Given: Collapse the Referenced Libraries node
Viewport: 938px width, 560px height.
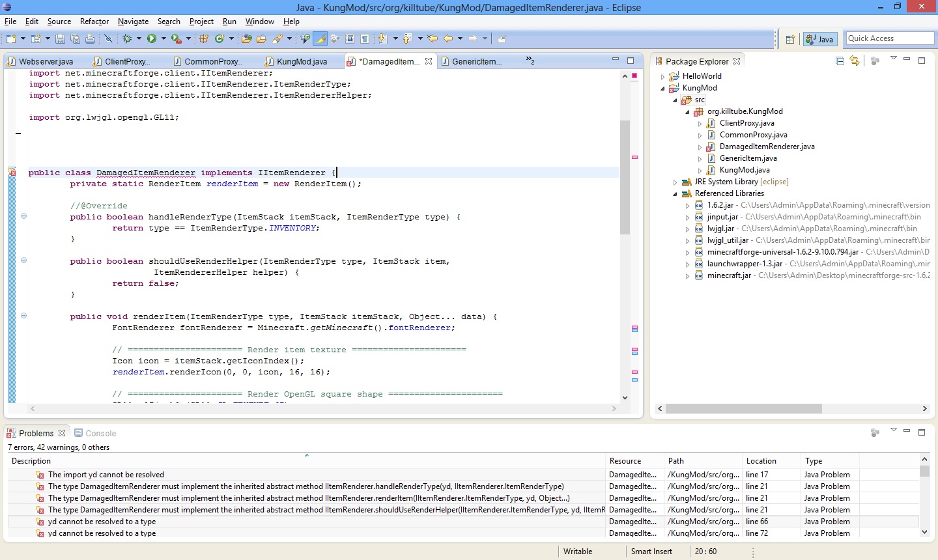Looking at the screenshot, I should pyautogui.click(x=675, y=194).
